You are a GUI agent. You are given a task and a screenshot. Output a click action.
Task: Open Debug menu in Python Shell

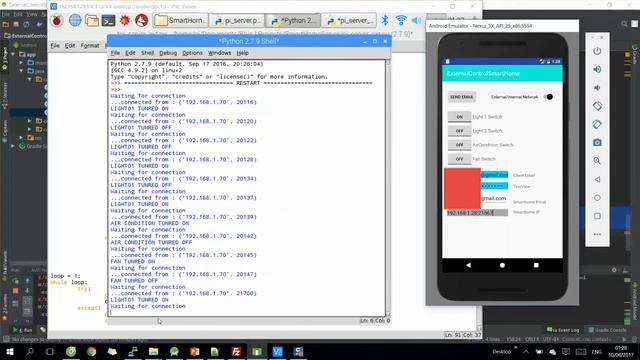(x=168, y=53)
